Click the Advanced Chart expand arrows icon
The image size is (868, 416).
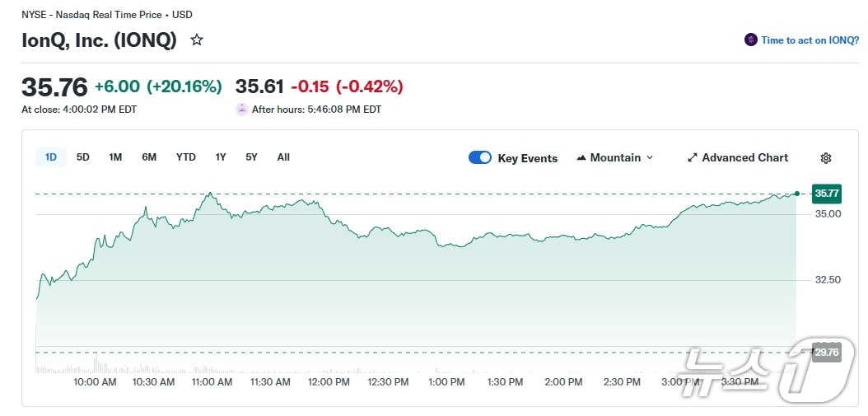click(x=693, y=158)
